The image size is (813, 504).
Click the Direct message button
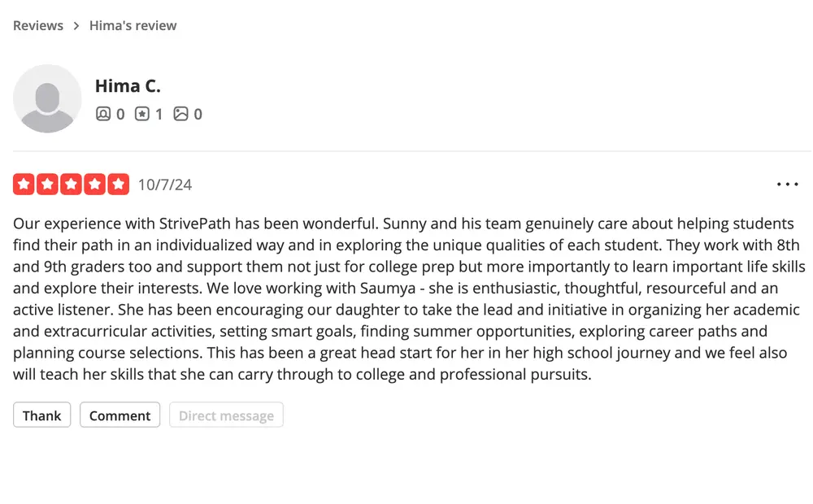pos(226,415)
